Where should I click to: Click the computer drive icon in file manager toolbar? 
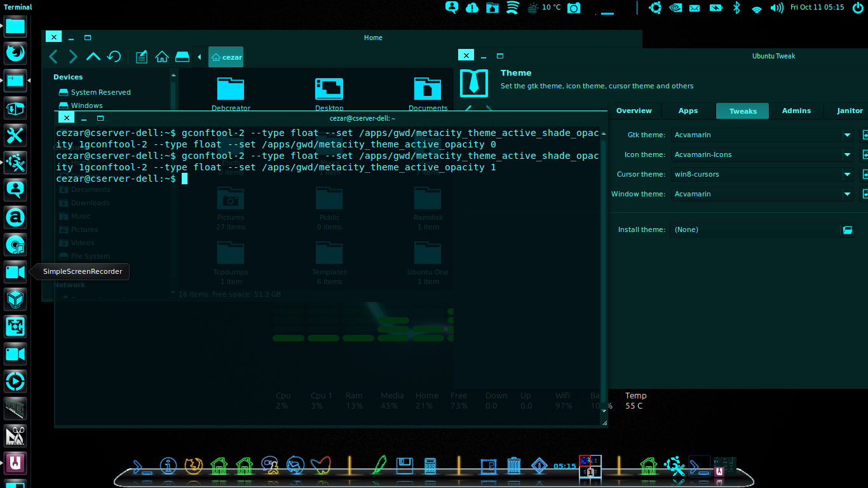click(x=182, y=57)
